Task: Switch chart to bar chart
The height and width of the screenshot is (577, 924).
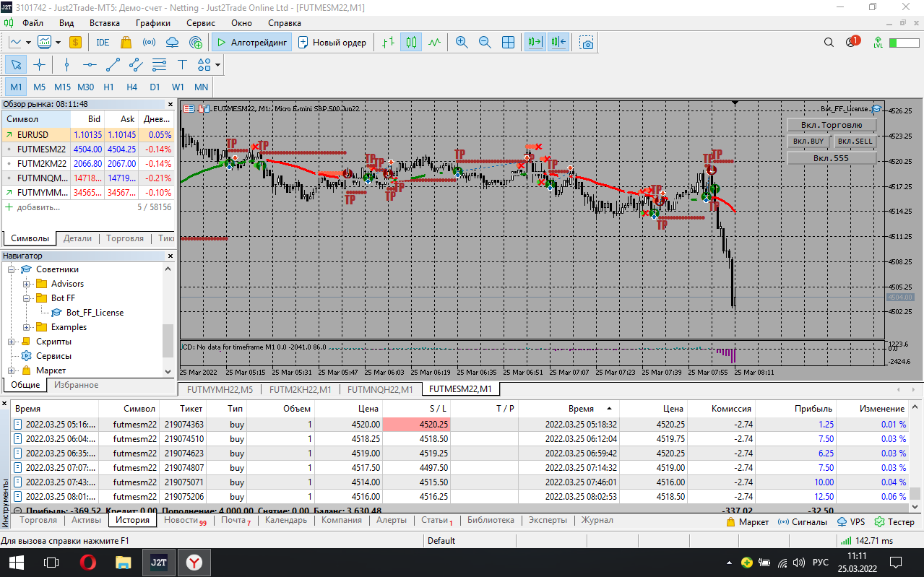Action: coord(388,42)
